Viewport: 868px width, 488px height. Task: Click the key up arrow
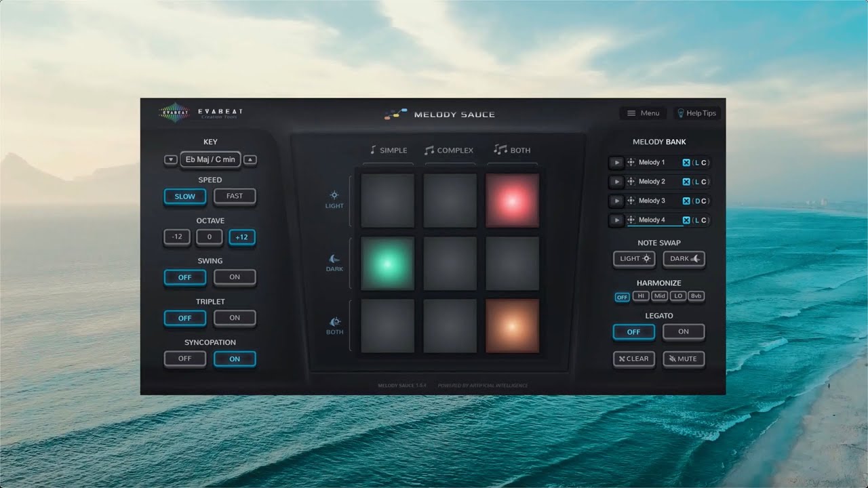pyautogui.click(x=250, y=160)
